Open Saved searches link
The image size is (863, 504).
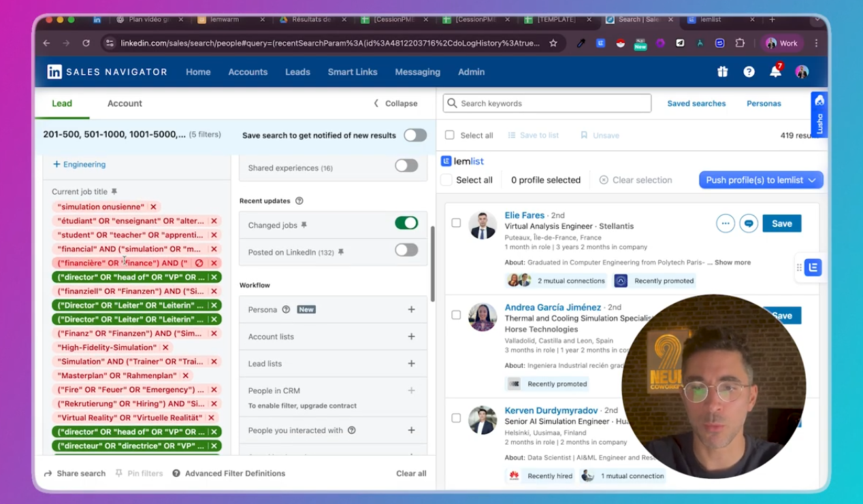(x=696, y=103)
